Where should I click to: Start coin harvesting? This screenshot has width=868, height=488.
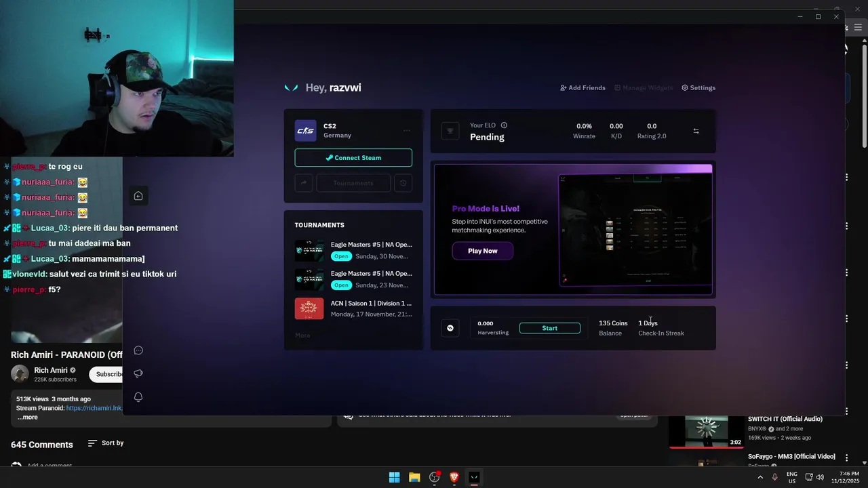[550, 328]
